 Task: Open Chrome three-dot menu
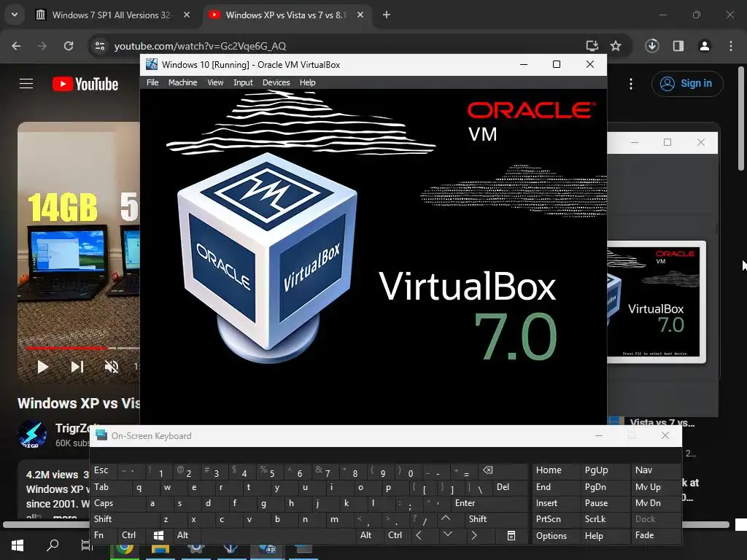731,46
